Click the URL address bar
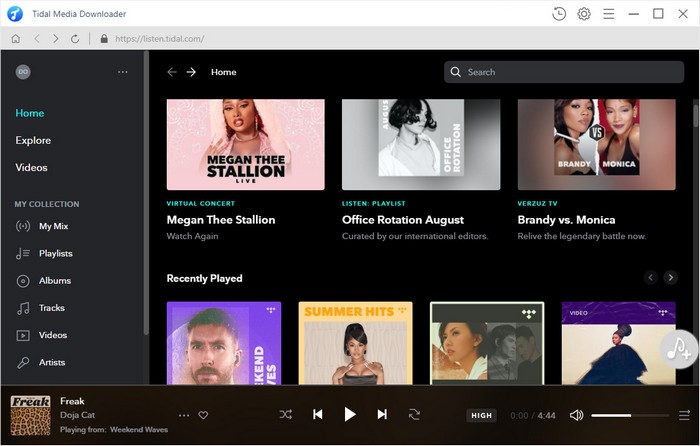Image resolution: width=700 pixels, height=446 pixels. [159, 39]
